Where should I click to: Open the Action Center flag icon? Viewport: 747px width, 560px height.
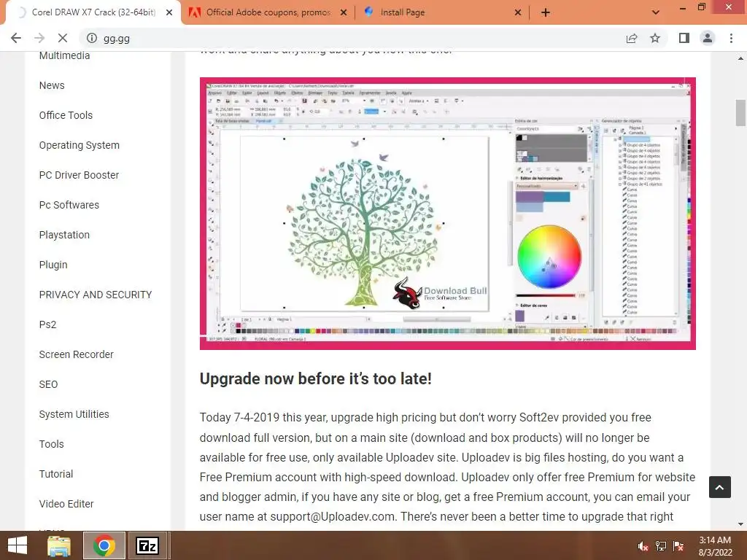click(678, 546)
